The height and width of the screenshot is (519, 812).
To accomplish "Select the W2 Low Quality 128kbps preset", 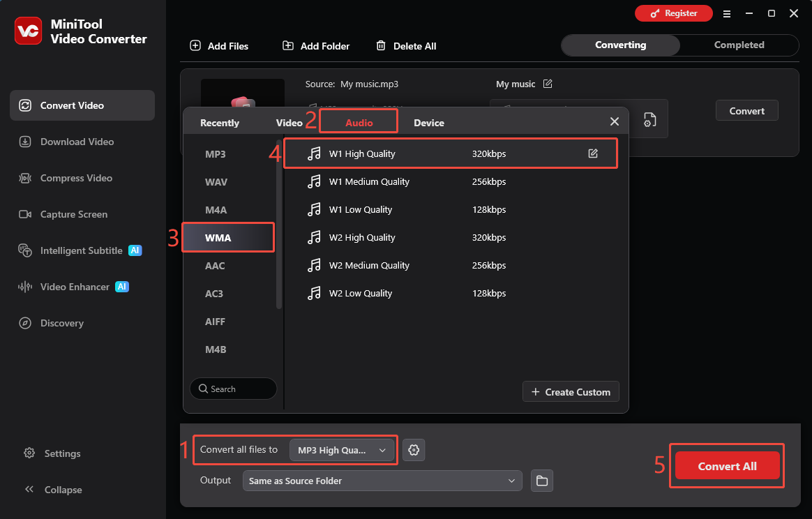I will (x=451, y=294).
